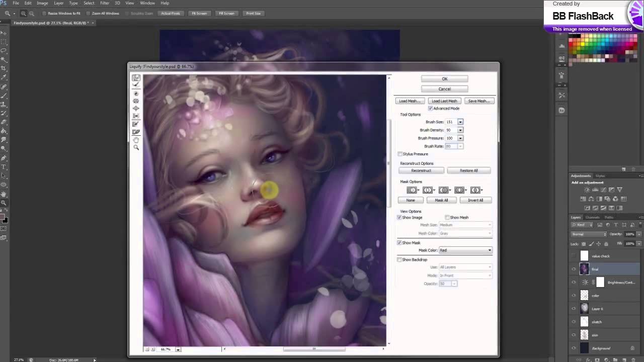Image resolution: width=644 pixels, height=362 pixels.
Task: Click the Invert All button
Action: pos(475,200)
